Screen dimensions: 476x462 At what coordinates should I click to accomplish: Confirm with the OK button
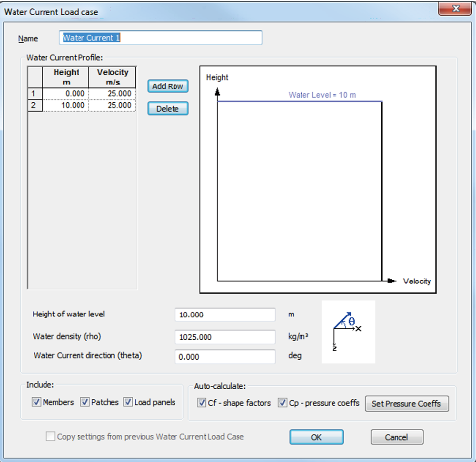[x=317, y=437]
